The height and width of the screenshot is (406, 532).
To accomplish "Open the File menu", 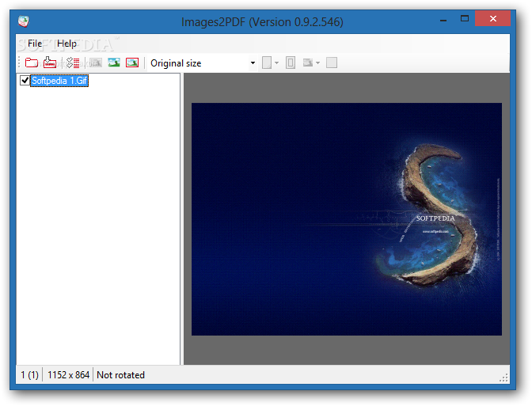I will [35, 44].
